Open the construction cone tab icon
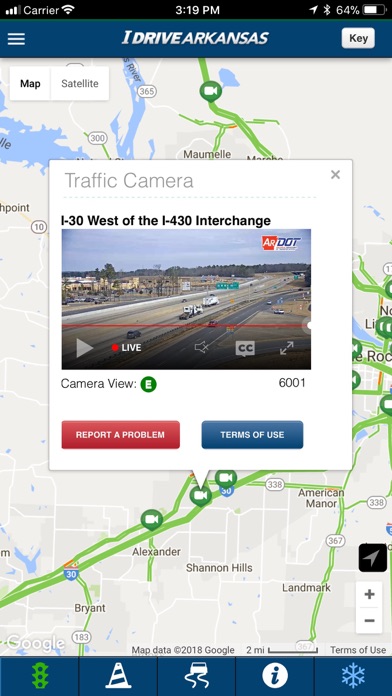 (x=118, y=676)
